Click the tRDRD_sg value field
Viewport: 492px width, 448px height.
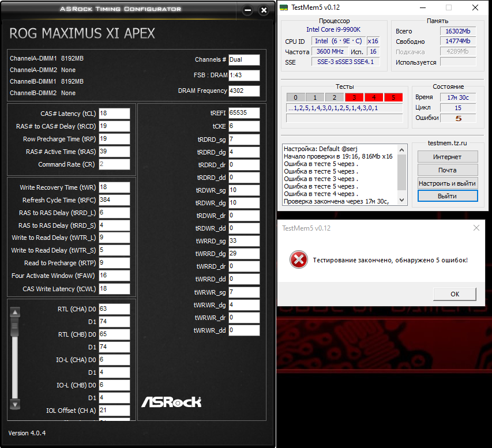(x=244, y=140)
